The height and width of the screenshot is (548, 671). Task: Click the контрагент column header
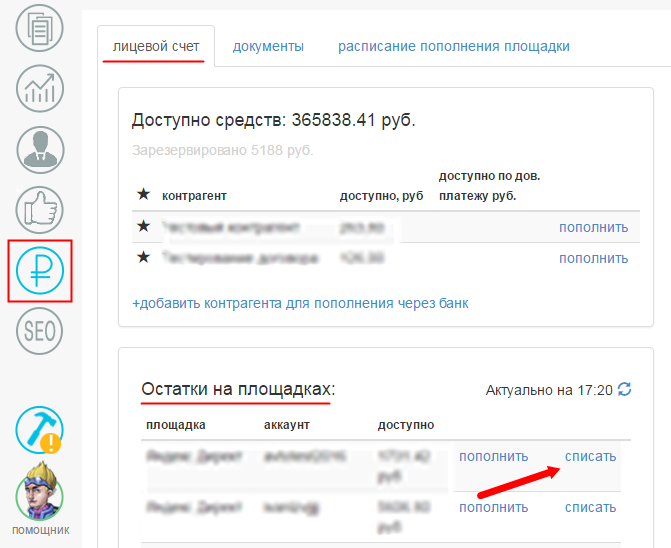[x=194, y=196]
